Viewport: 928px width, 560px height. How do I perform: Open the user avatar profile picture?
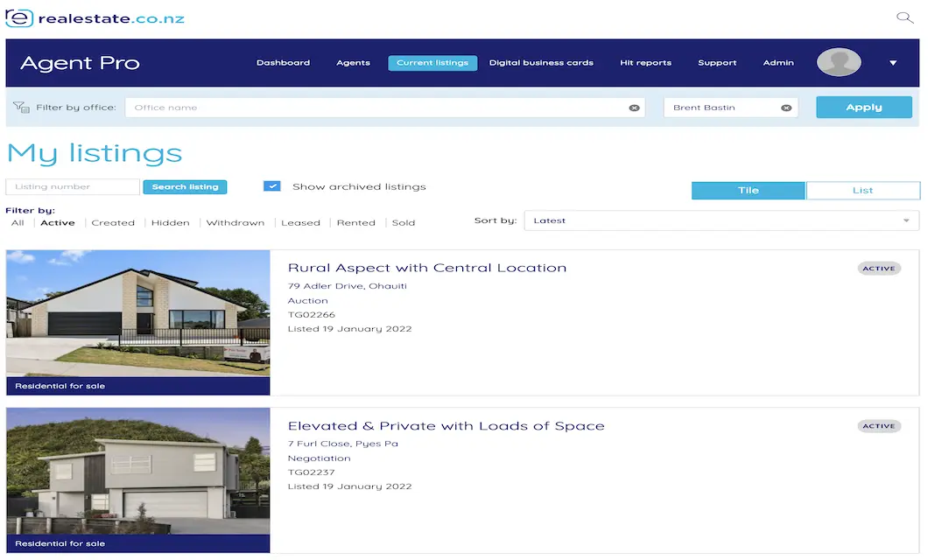pos(839,62)
